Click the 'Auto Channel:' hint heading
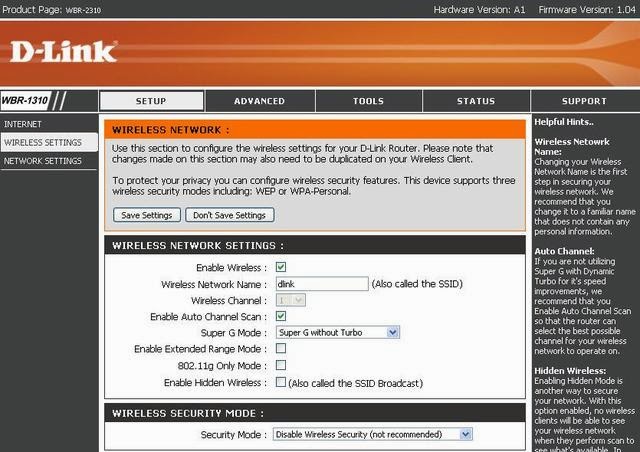This screenshot has height=452, width=640. [564, 251]
